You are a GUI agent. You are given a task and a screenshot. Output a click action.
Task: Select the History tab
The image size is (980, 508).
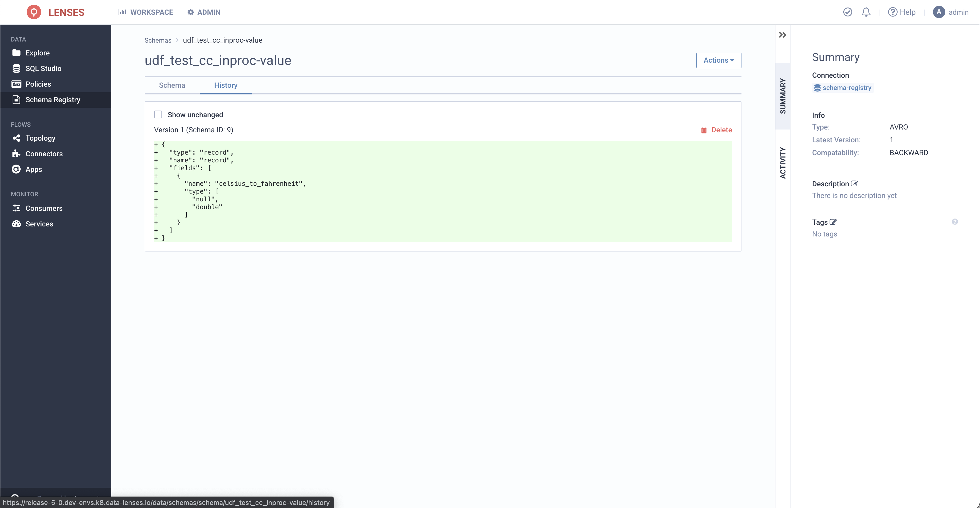(x=226, y=85)
